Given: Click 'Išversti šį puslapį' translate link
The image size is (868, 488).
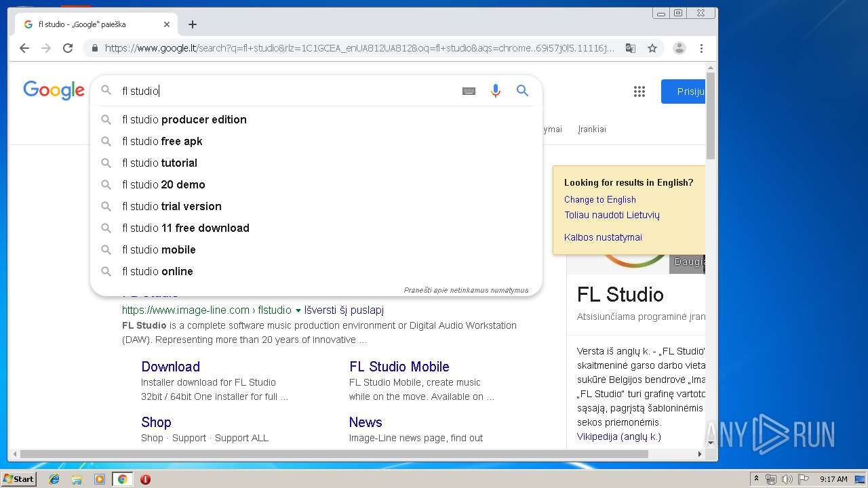Looking at the screenshot, I should point(344,310).
